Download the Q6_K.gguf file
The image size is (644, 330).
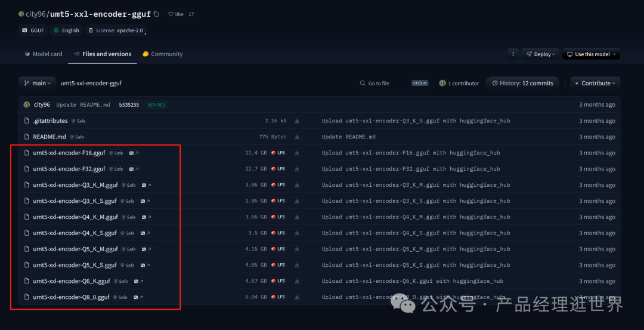pyautogui.click(x=297, y=281)
